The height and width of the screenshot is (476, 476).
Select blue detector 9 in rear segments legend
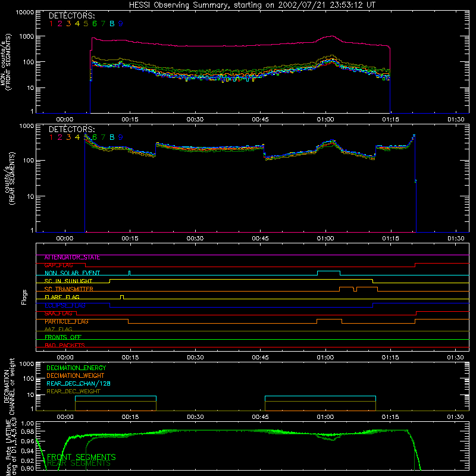[x=121, y=137]
